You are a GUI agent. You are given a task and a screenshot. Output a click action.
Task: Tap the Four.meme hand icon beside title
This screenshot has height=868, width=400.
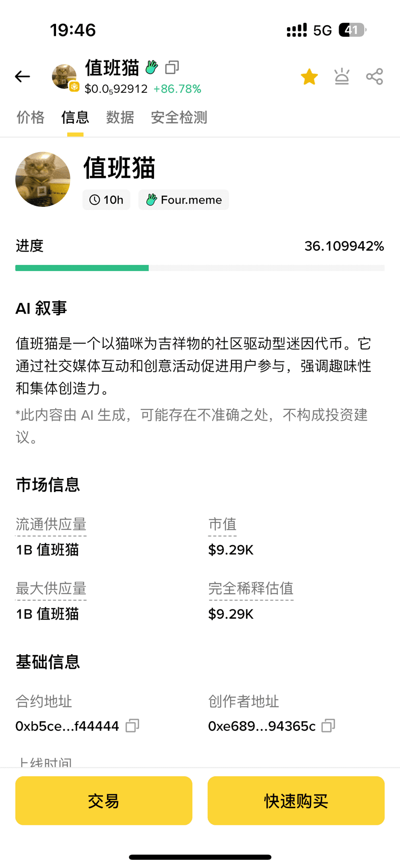(x=152, y=67)
